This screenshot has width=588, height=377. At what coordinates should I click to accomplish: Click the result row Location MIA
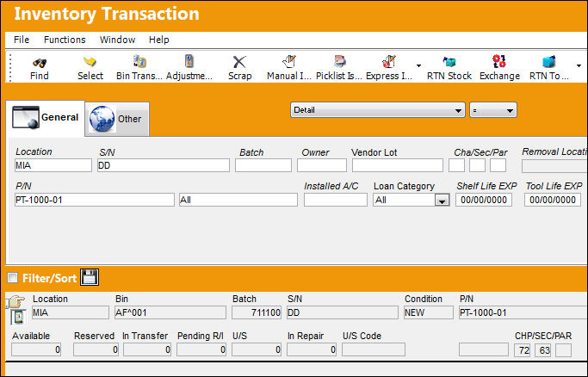(x=70, y=312)
